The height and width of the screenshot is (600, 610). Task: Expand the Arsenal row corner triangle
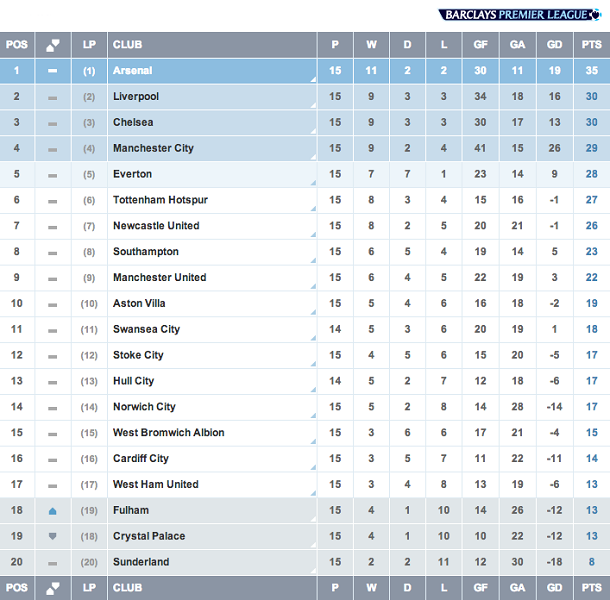[313, 79]
